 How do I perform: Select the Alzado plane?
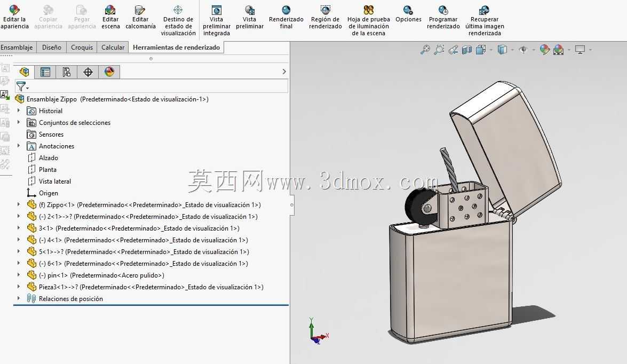42,157
